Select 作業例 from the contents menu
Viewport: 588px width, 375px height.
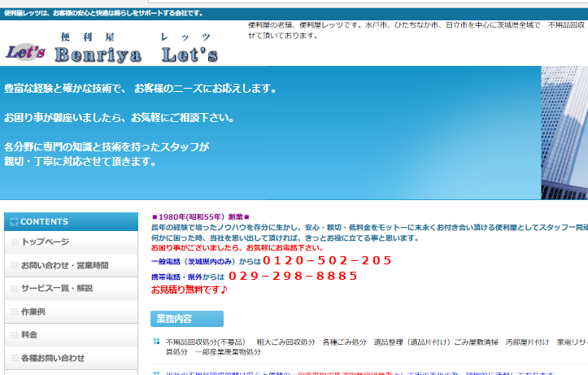pyautogui.click(x=34, y=312)
